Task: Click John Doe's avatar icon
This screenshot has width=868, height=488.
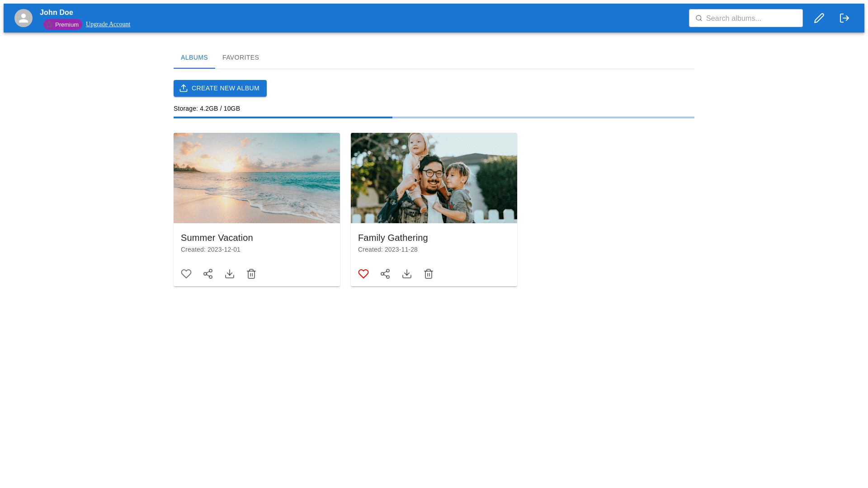Action: [24, 18]
